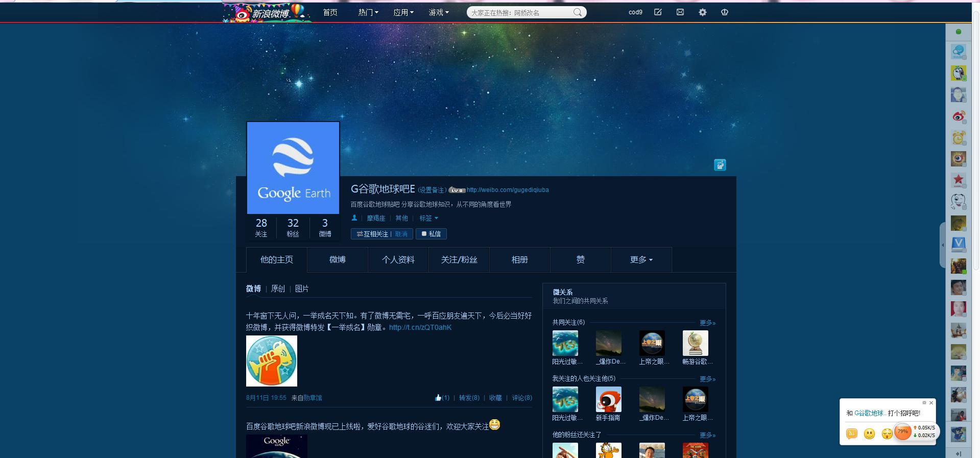Open the 相册 tab
The height and width of the screenshot is (458, 980).
pyautogui.click(x=520, y=260)
